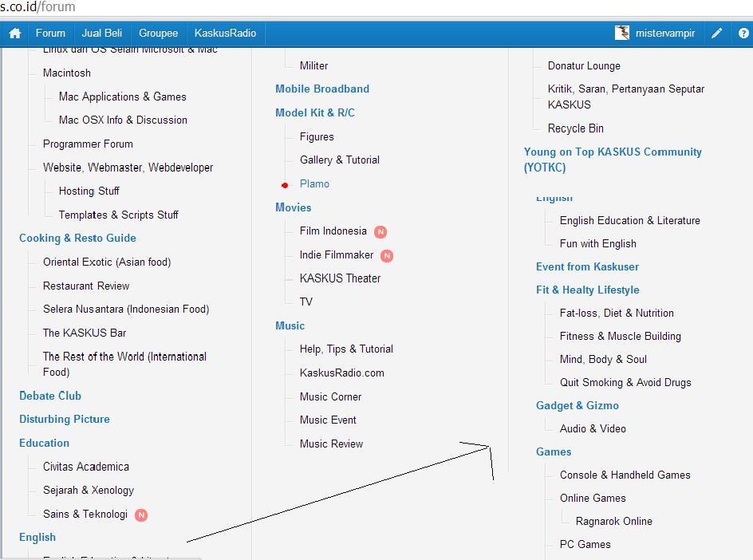Open the pencil create-post icon
The image size is (753, 560).
716,34
